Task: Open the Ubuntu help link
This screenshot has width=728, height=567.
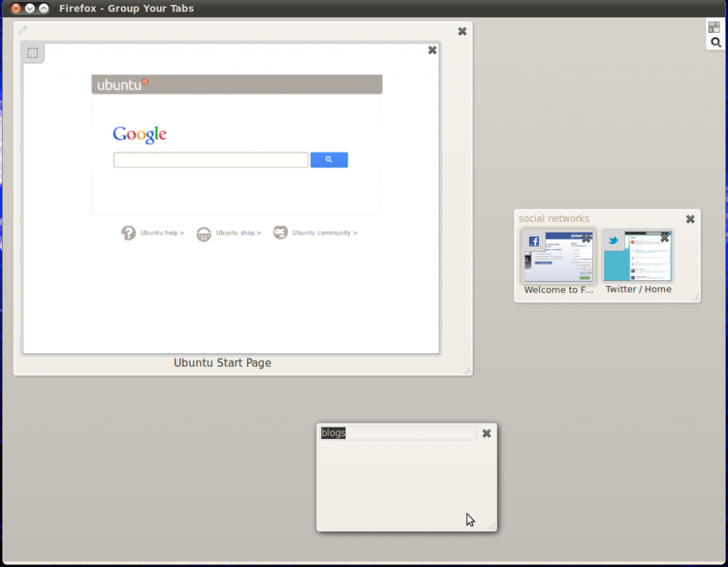Action: [x=162, y=233]
